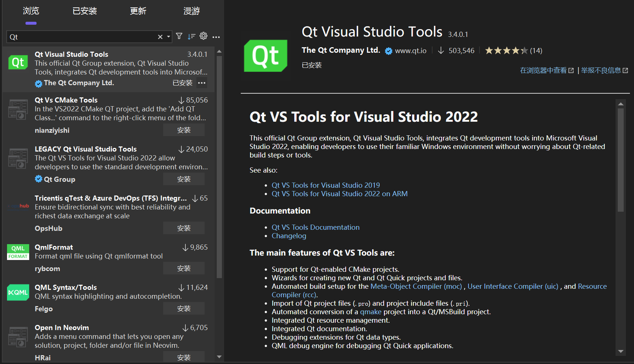
Task: Open the Extensions settings gear
Action: click(203, 36)
